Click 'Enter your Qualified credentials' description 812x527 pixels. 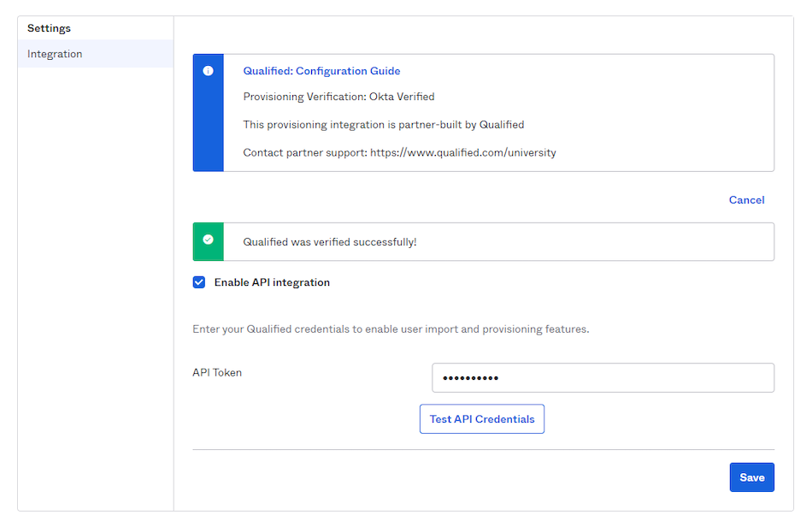coord(391,329)
